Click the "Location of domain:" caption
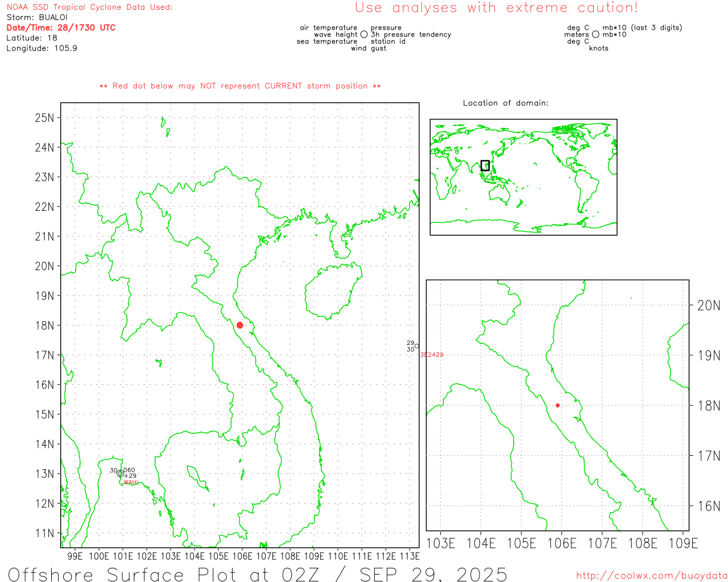The width and height of the screenshot is (728, 582). coord(505,103)
